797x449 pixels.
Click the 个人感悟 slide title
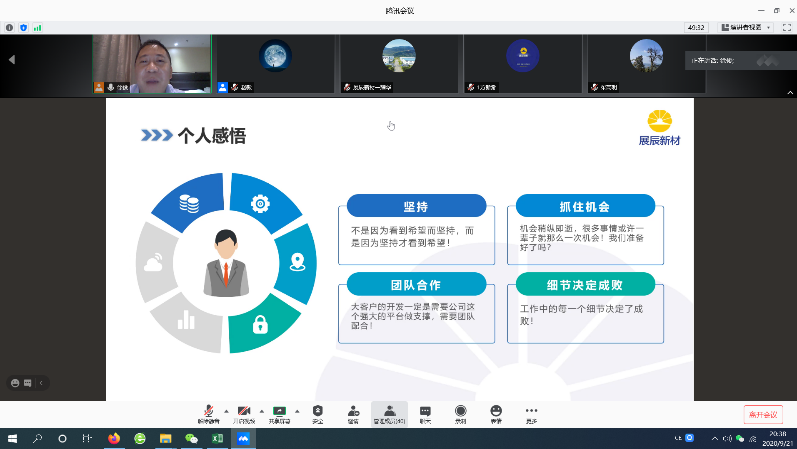click(x=211, y=136)
